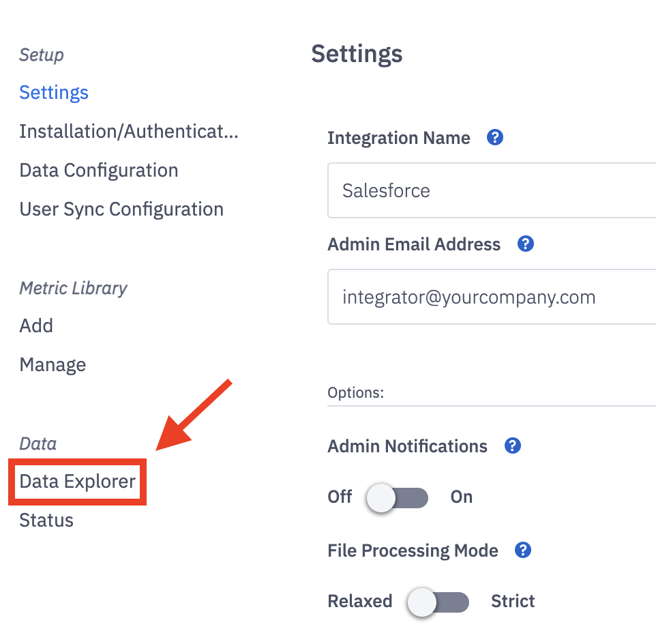Click the On label for Admin Notifications
The image size is (656, 644).
pos(462,497)
